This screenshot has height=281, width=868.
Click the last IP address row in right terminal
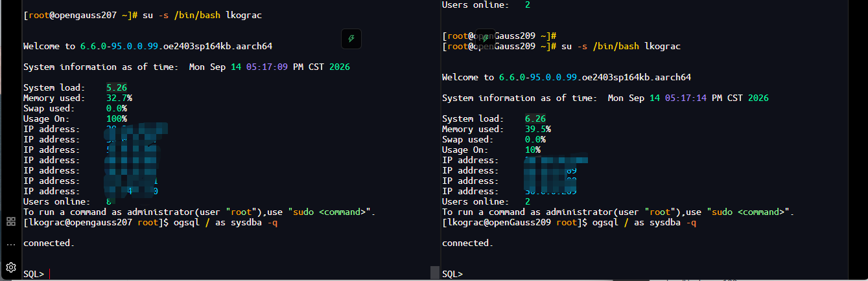tap(510, 191)
